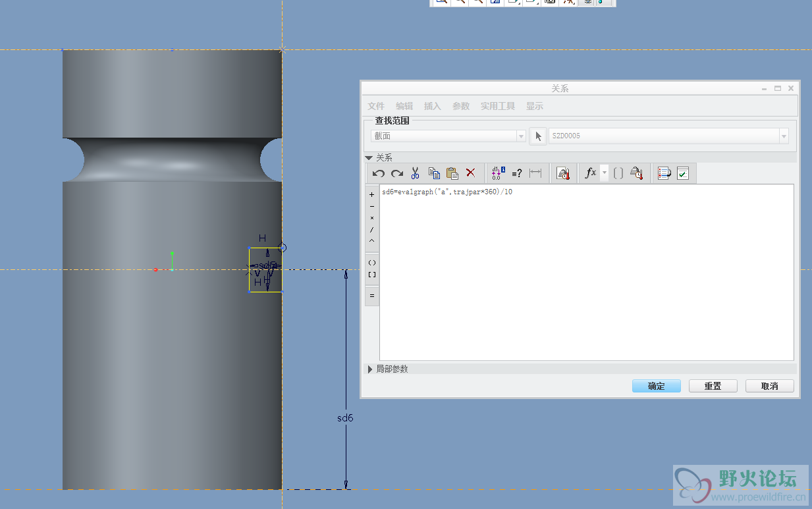Insert square brackets from side operator column

372,275
